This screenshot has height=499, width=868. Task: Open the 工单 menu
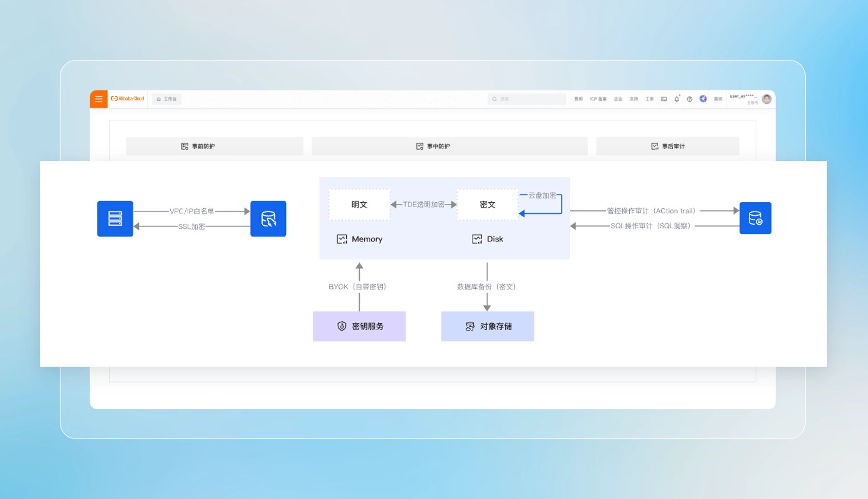click(649, 99)
